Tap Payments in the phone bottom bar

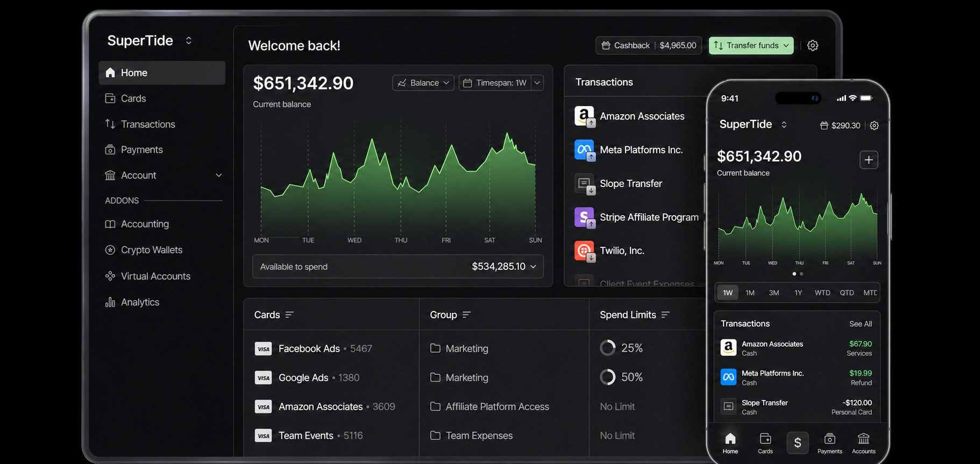click(830, 443)
